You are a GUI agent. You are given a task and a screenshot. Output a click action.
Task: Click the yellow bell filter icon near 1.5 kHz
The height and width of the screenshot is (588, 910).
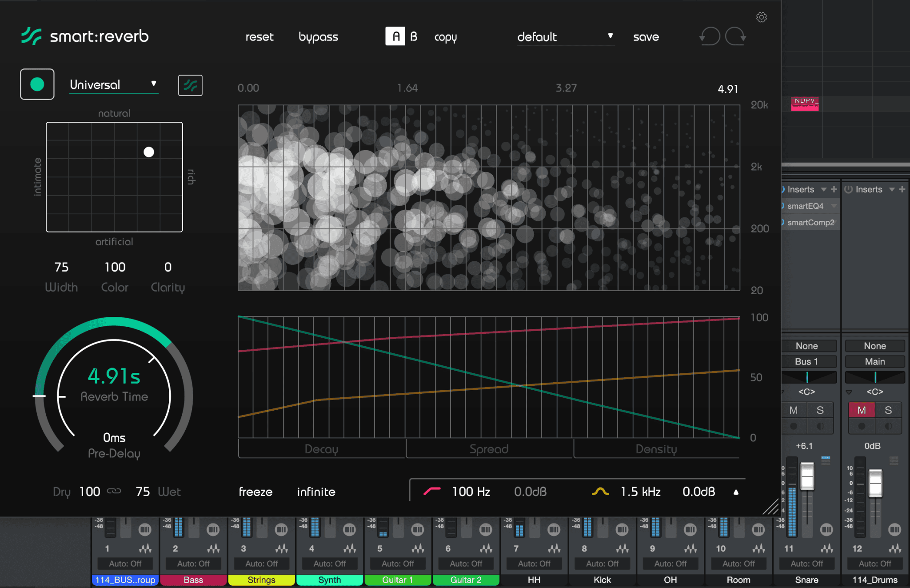pyautogui.click(x=601, y=491)
